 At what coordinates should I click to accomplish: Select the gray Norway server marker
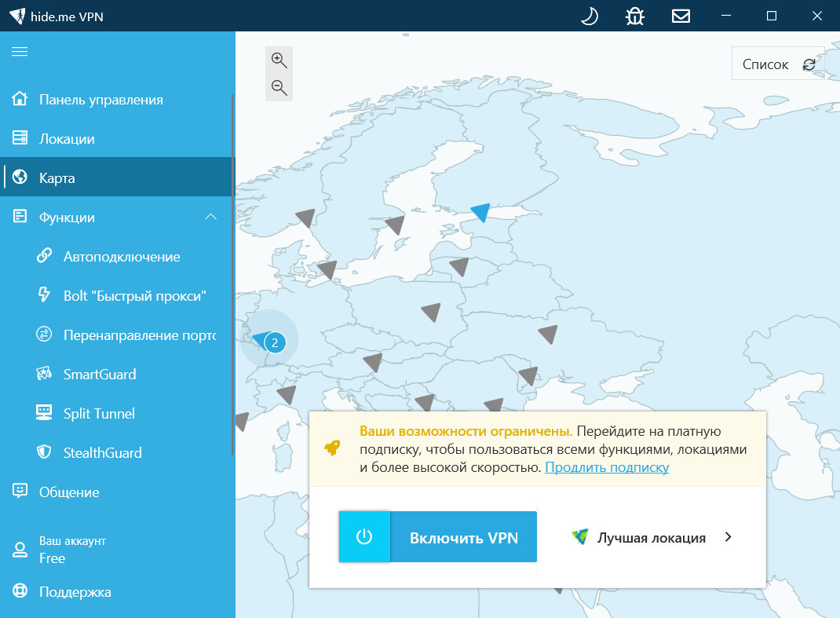pos(306,217)
